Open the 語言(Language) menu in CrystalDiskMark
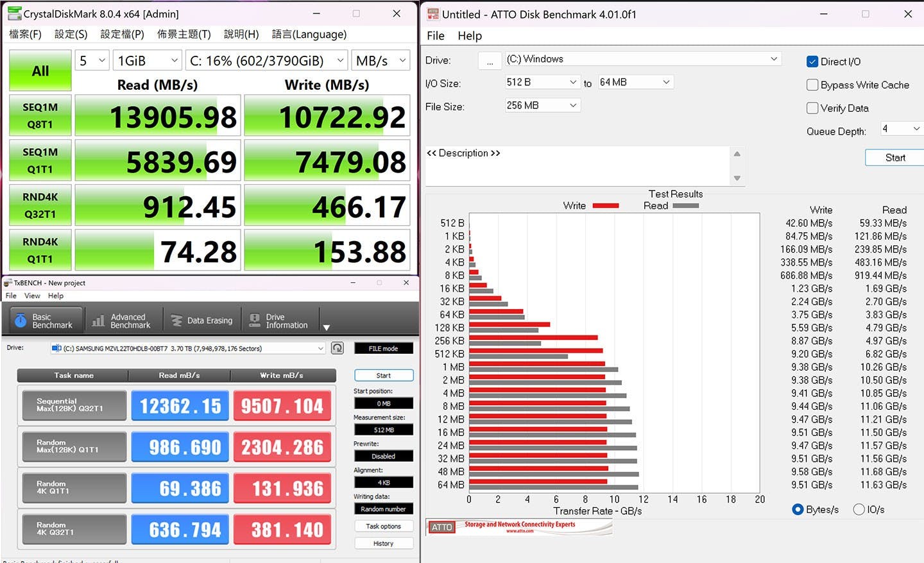Viewport: 924px width, 563px height. [309, 35]
